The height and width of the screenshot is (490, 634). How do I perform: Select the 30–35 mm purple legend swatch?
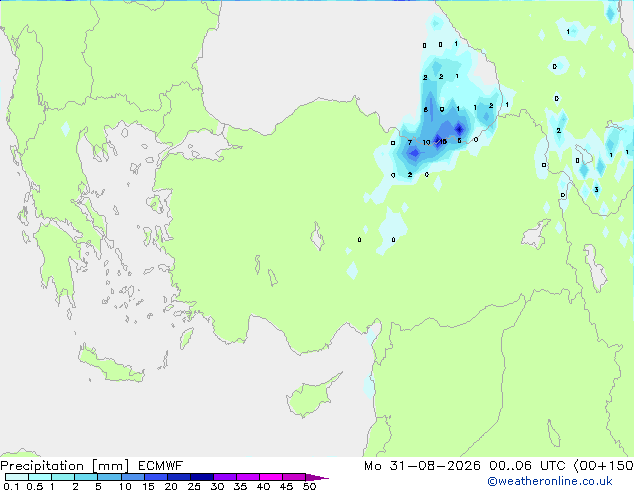point(225,477)
